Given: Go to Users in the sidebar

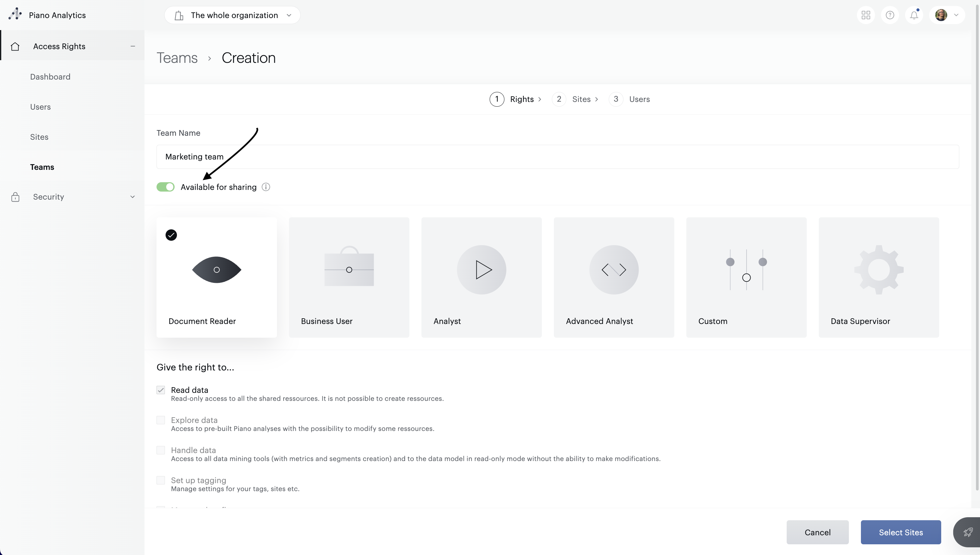Looking at the screenshot, I should (40, 107).
